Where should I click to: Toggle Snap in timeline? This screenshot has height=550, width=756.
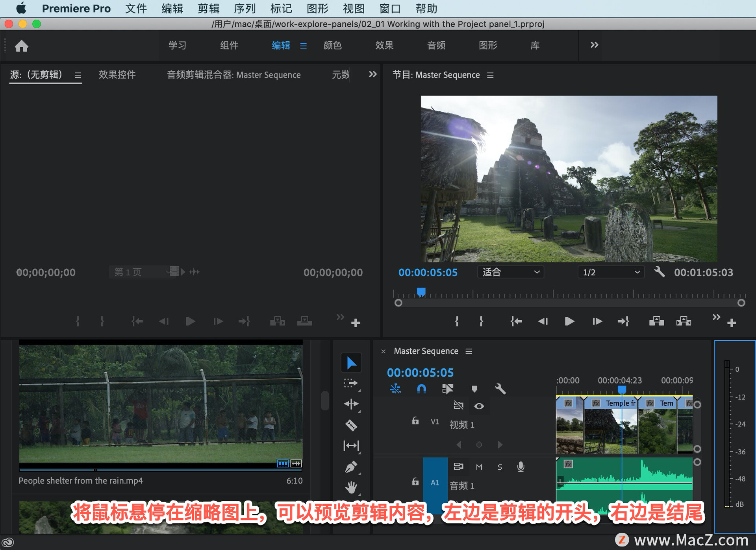[x=421, y=389]
